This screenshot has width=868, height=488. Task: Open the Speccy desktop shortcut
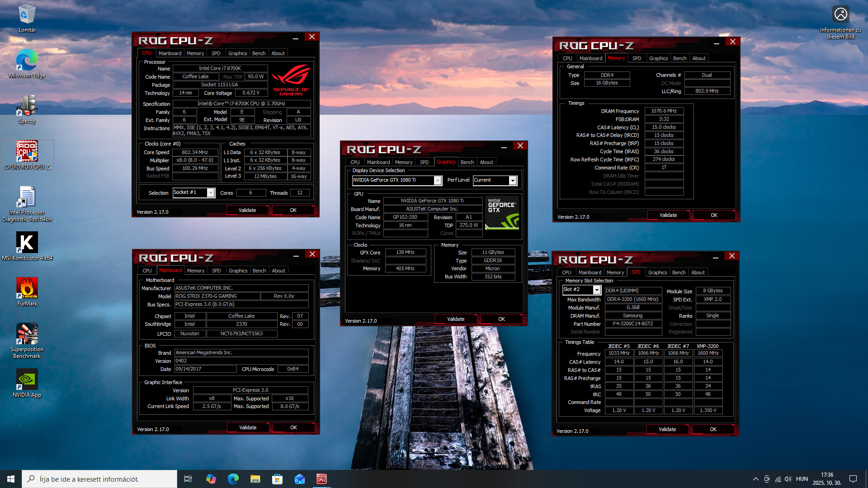point(27,108)
